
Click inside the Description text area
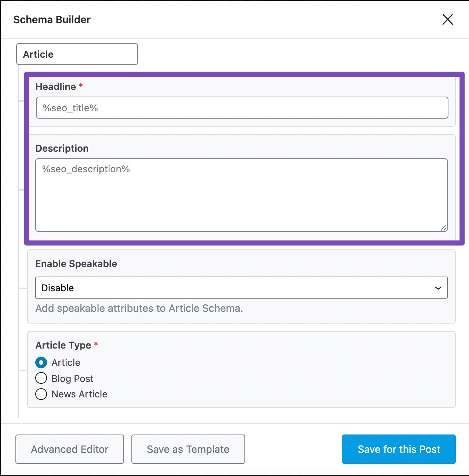[241, 195]
